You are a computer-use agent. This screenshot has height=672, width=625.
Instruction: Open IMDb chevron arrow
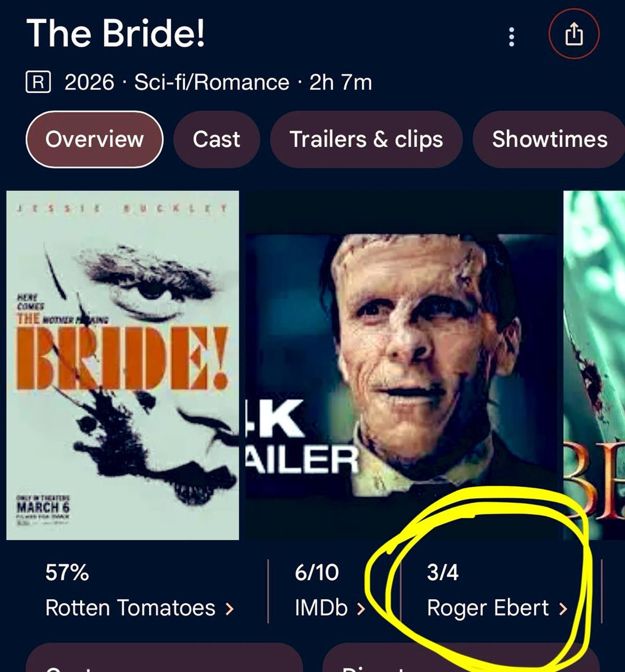(361, 608)
